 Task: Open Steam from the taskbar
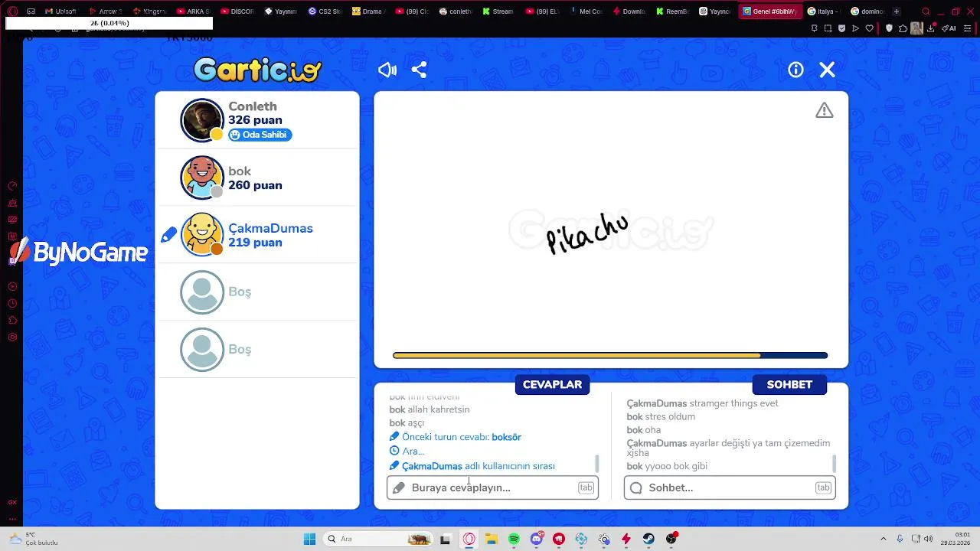(x=648, y=539)
